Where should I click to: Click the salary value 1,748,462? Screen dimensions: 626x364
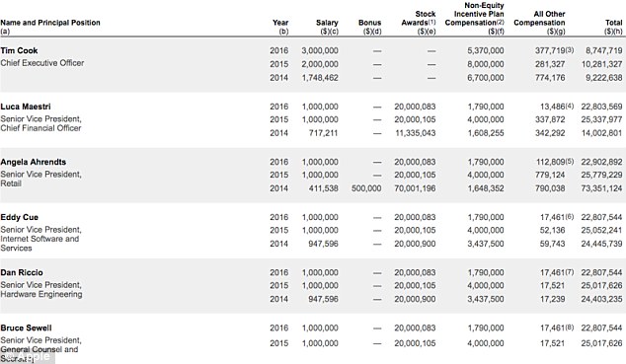point(320,78)
